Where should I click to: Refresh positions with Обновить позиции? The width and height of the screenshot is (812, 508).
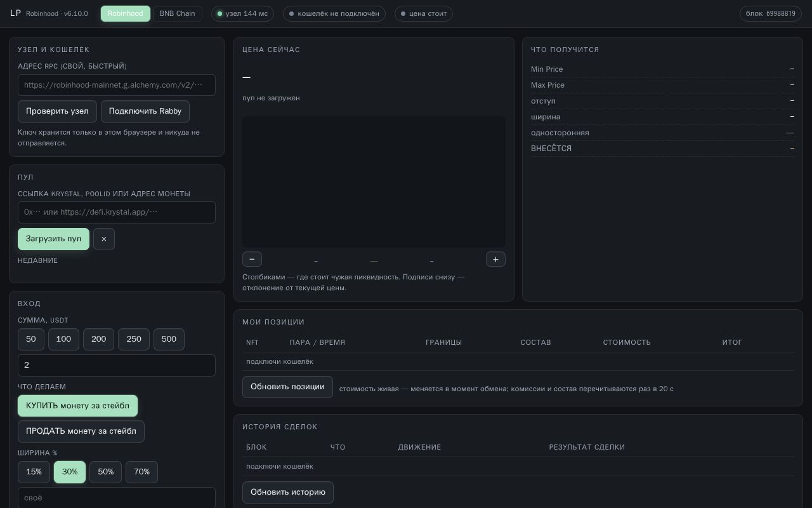[287, 387]
